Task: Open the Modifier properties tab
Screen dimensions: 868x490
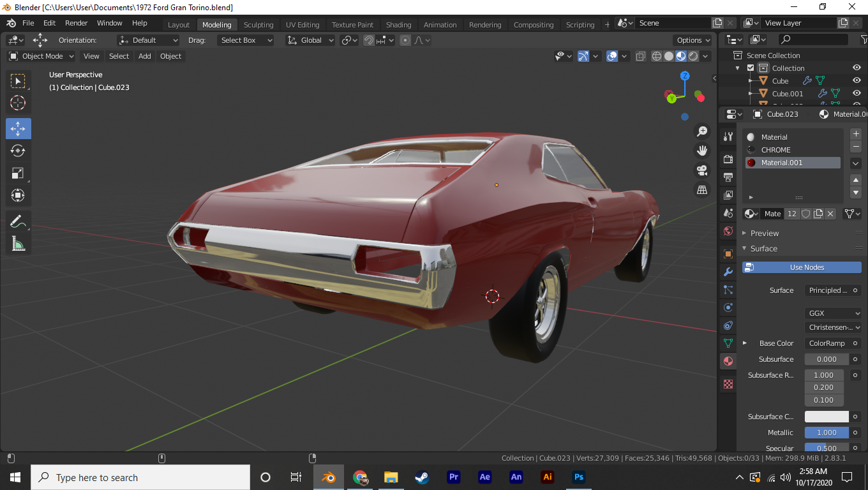Action: [728, 272]
